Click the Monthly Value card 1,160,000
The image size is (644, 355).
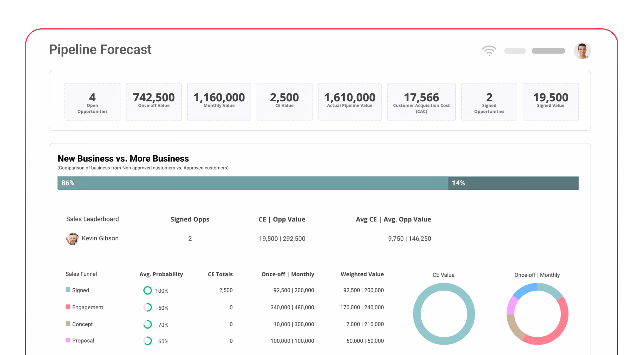[219, 102]
